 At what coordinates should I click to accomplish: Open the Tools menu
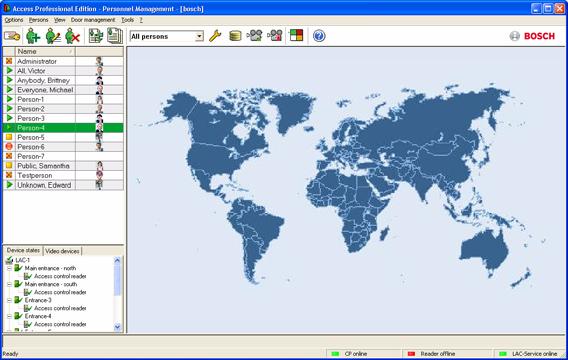(127, 20)
